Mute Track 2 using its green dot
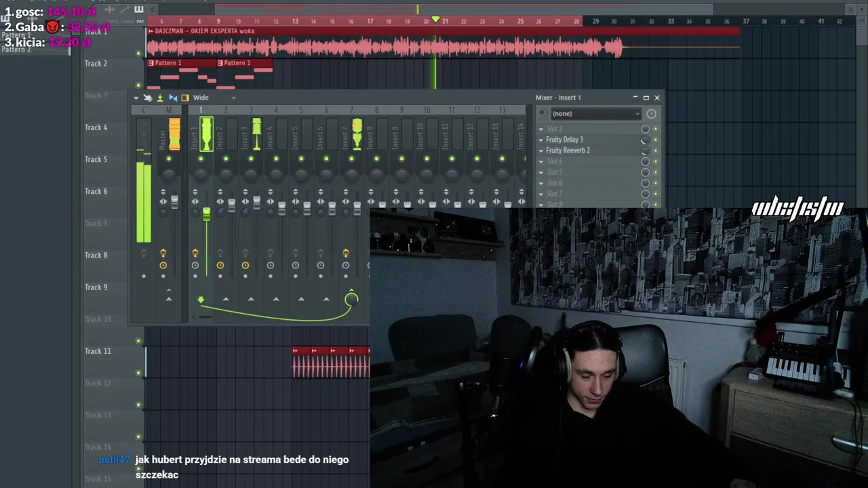This screenshot has height=488, width=868. click(139, 85)
